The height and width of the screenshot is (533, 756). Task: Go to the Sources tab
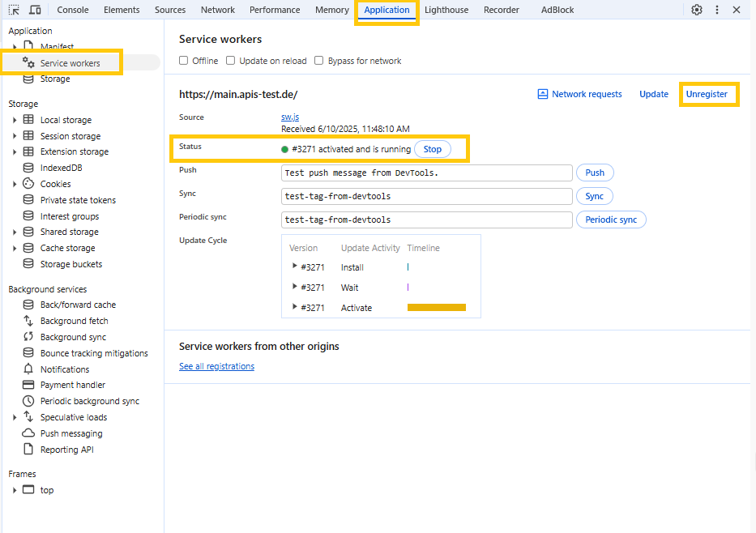click(170, 10)
